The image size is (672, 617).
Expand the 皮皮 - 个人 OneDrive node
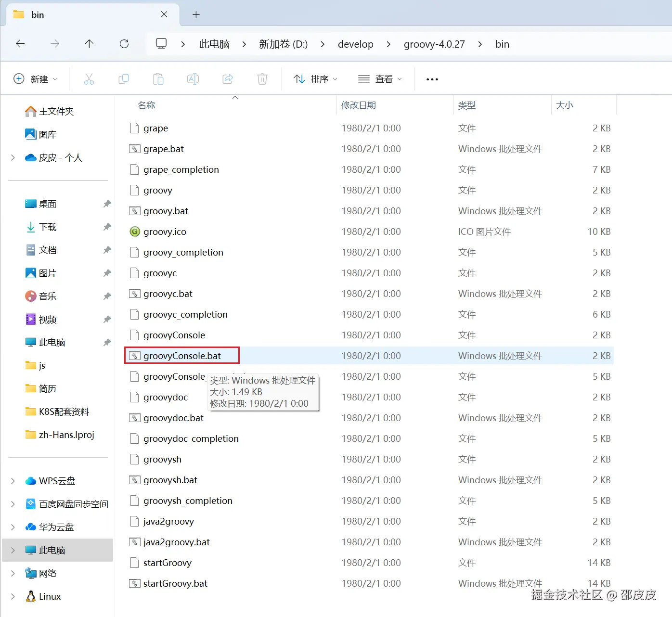coord(13,157)
